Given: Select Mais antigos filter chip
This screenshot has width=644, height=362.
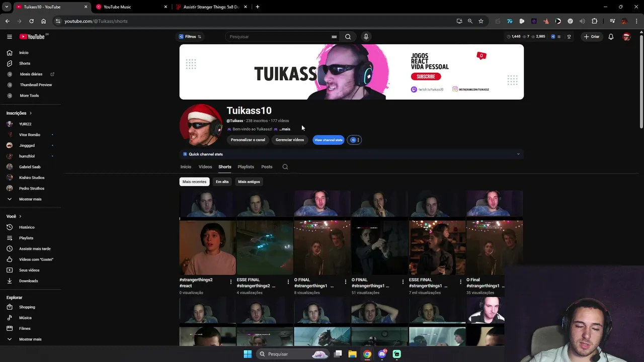Looking at the screenshot, I should point(249,182).
